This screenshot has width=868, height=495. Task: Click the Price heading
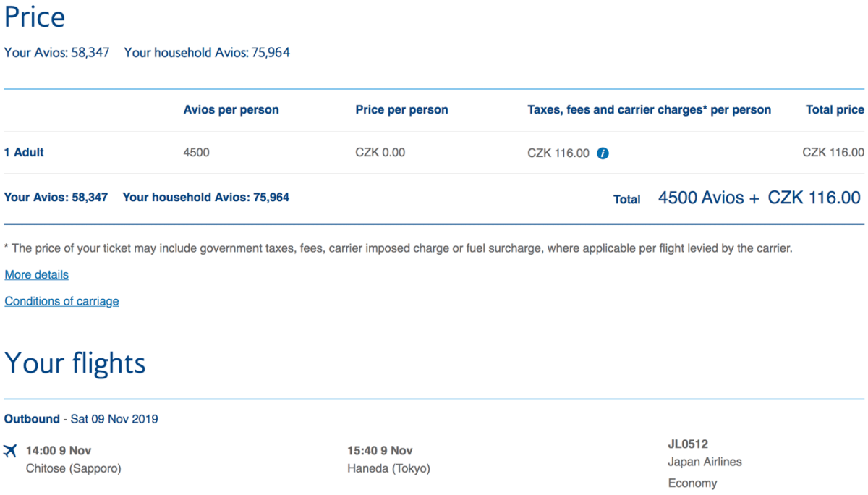coord(35,17)
